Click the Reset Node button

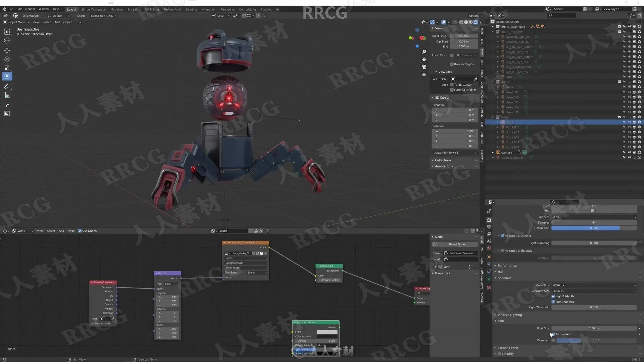click(455, 244)
